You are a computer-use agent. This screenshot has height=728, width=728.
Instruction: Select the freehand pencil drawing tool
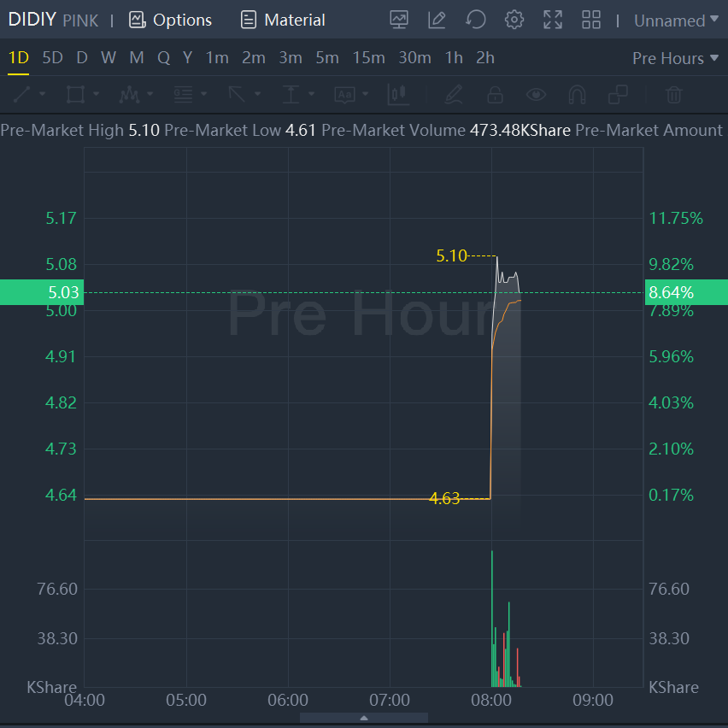pyautogui.click(x=453, y=94)
